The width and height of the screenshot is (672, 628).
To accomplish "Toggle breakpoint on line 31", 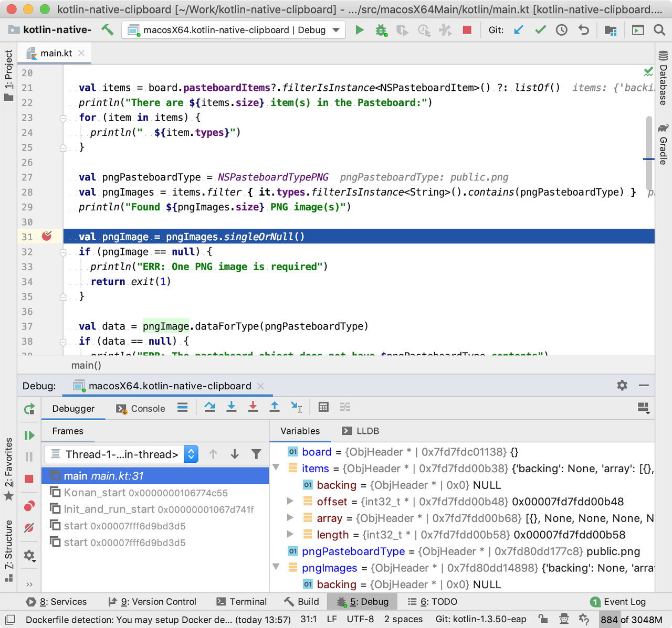I will tap(47, 236).
